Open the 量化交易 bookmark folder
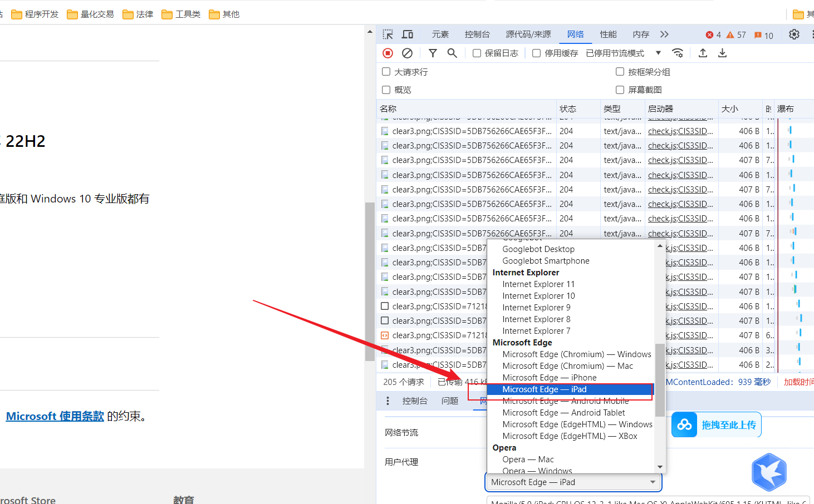This screenshot has height=504, width=814. pos(90,14)
